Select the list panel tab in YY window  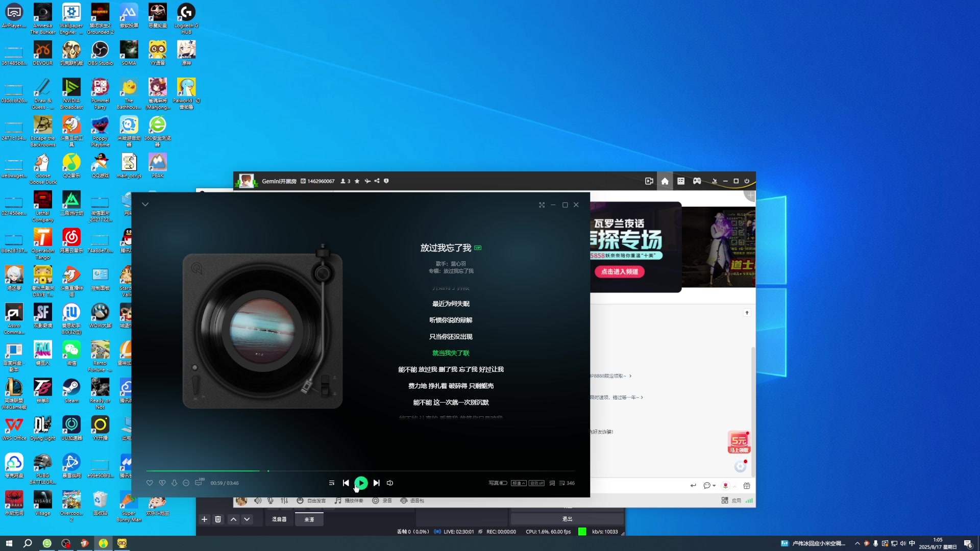pyautogui.click(x=681, y=181)
